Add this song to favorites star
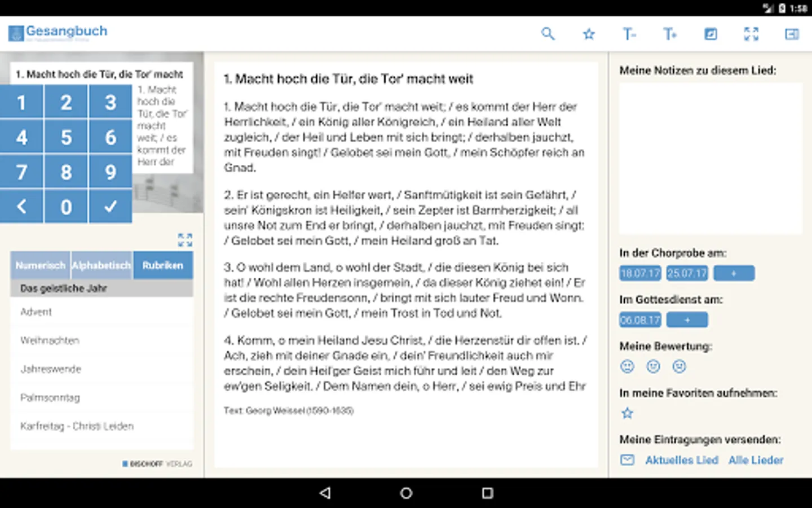The width and height of the screenshot is (812, 508). 627,413
